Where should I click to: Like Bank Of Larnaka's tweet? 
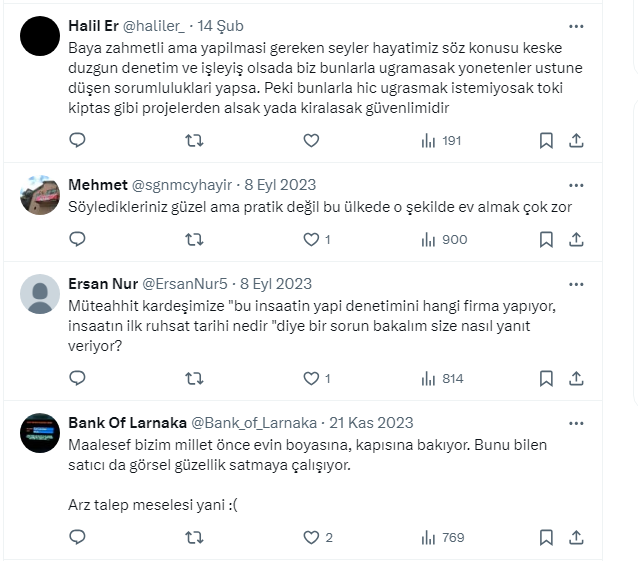311,537
